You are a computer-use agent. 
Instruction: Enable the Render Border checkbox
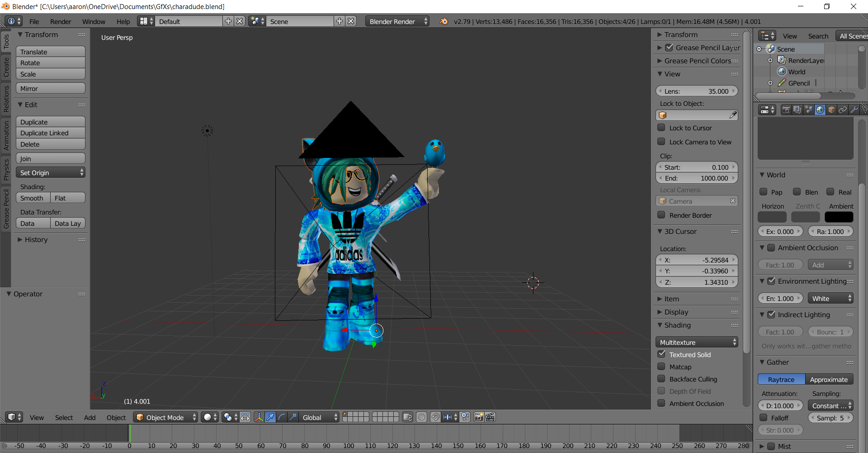[661, 215]
